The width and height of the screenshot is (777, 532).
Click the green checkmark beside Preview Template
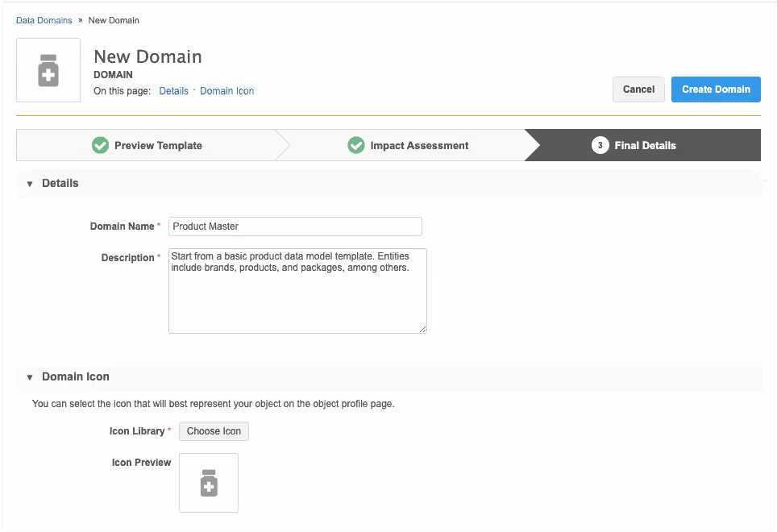(100, 145)
